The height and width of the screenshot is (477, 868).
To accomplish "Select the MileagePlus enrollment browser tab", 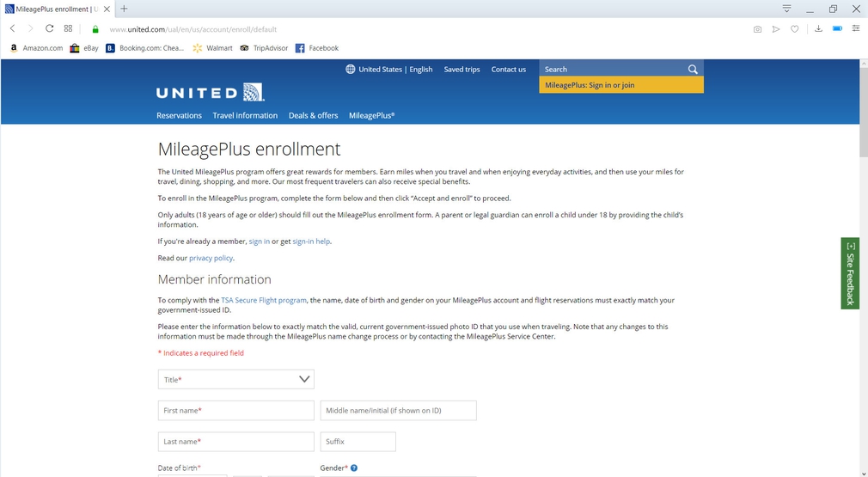I will [58, 9].
